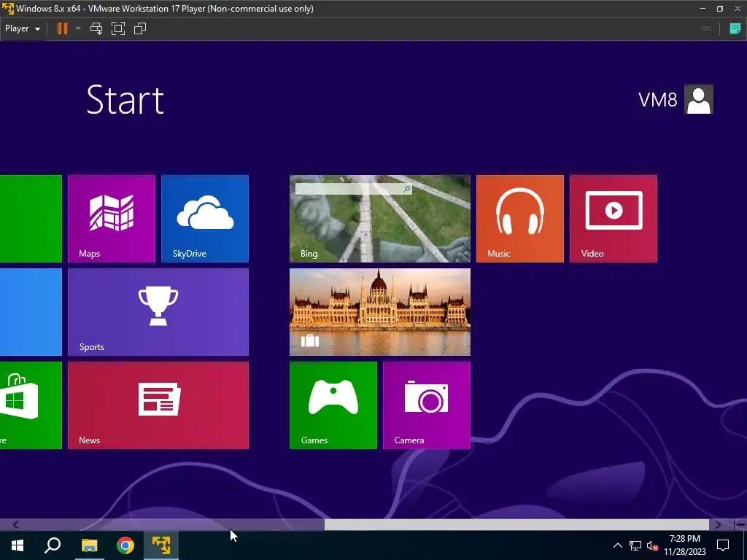Image resolution: width=747 pixels, height=560 pixels.
Task: Click the left arrow of horizontal scrollbar
Action: click(x=15, y=525)
